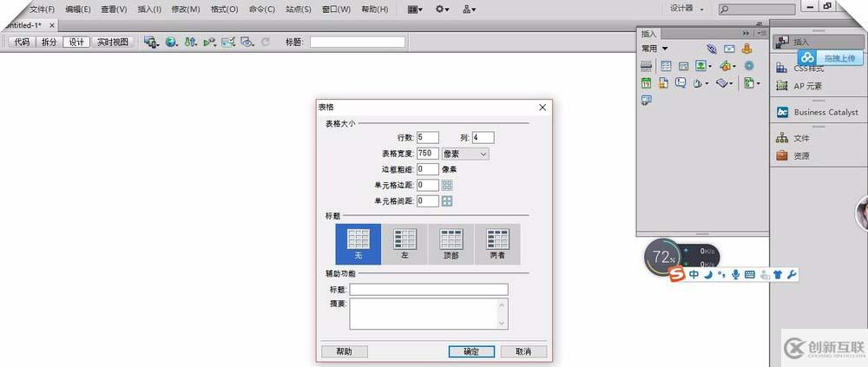Open the 站点(S) menu

click(x=299, y=9)
